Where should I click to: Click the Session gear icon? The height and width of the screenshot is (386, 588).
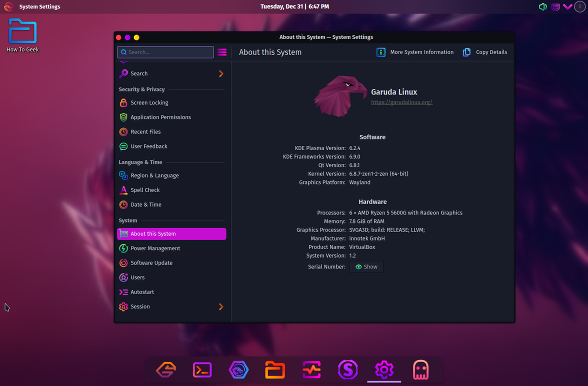point(123,306)
